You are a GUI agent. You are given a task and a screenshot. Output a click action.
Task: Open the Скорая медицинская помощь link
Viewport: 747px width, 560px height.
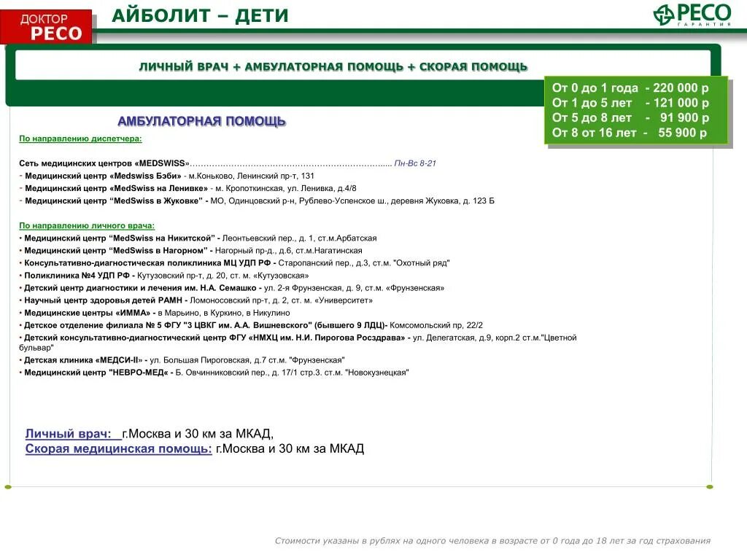[119, 448]
